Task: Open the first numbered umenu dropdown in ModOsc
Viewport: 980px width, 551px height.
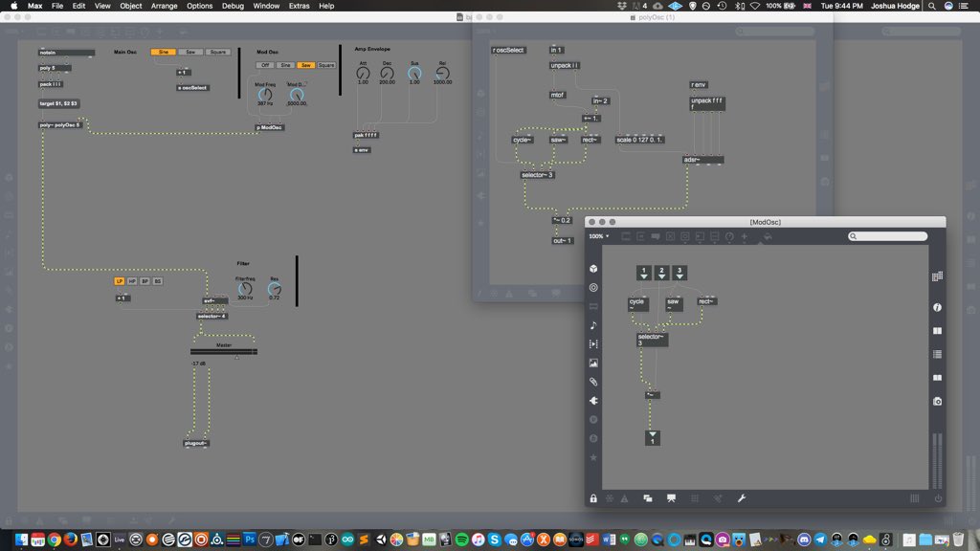Action: click(643, 273)
